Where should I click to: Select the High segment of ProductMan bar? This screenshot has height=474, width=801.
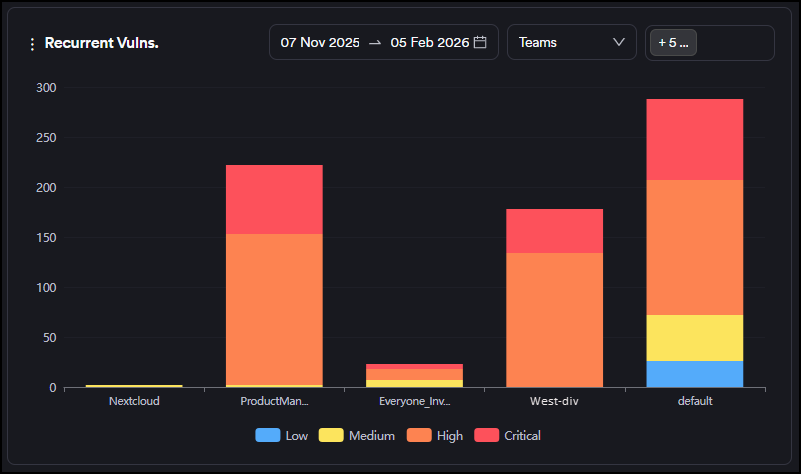click(274, 309)
